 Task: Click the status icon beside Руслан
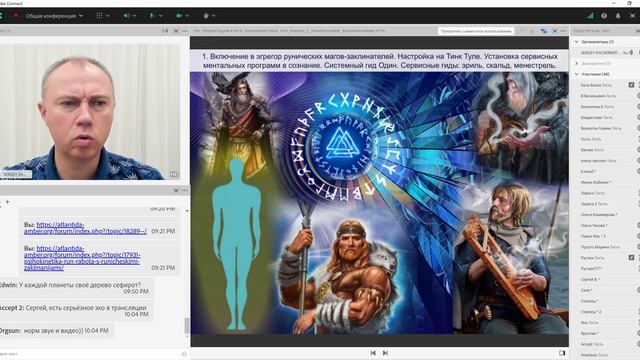pos(631,258)
